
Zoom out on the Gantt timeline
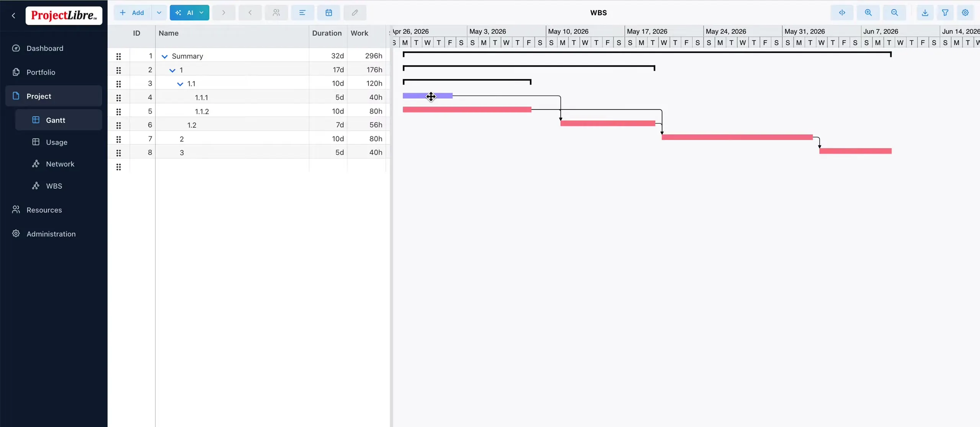894,13
